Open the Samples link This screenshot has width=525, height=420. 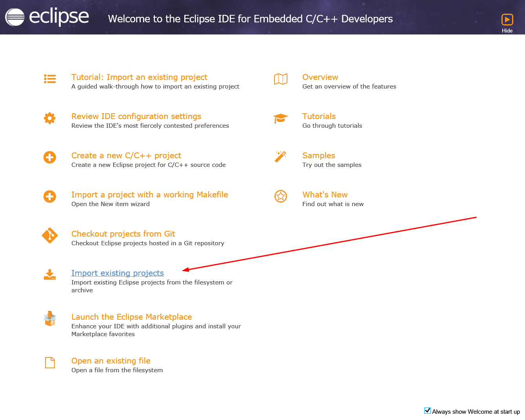(318, 156)
